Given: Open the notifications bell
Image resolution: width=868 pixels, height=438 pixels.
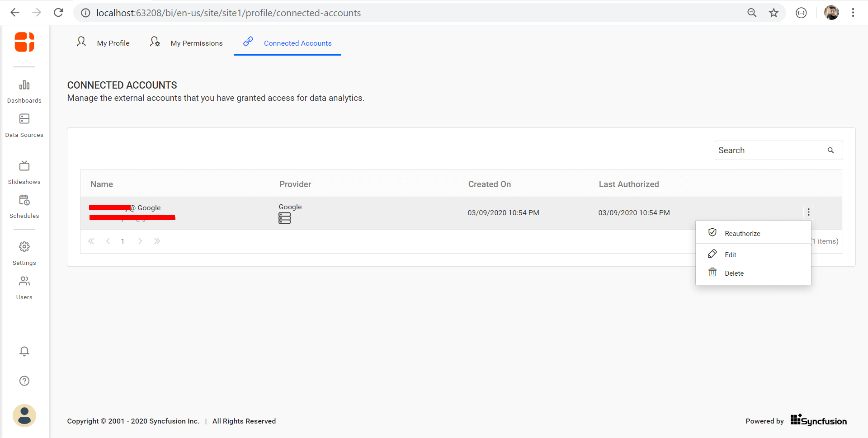Looking at the screenshot, I should [x=24, y=351].
